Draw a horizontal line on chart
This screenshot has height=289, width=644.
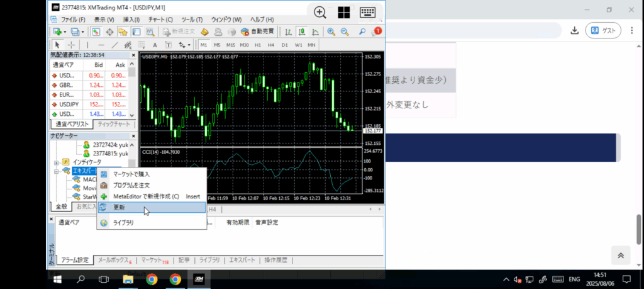tap(101, 45)
